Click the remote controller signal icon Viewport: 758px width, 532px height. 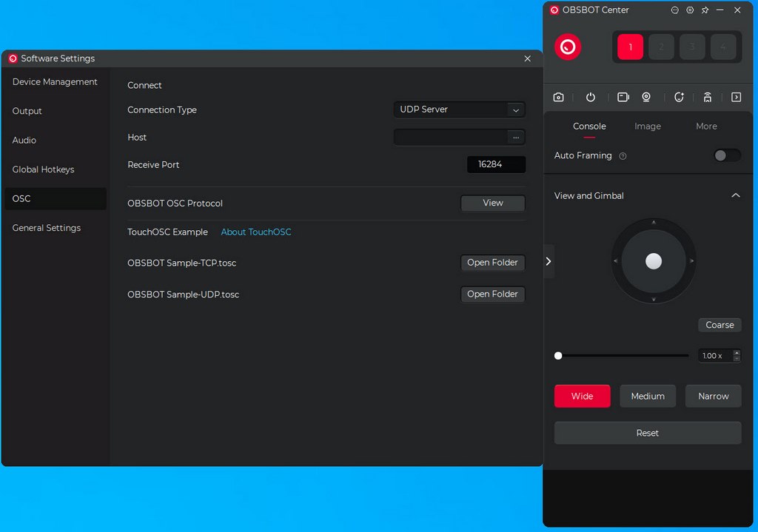click(707, 97)
